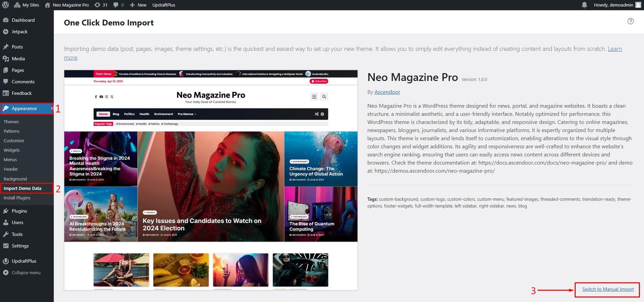Open Settings in the sidebar
644x302 pixels.
tap(20, 246)
